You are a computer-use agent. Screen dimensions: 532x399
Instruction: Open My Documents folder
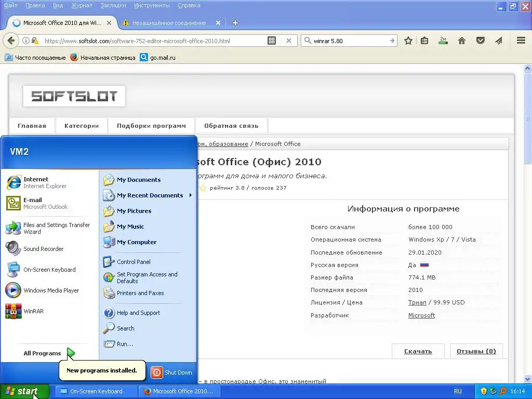[x=132, y=180]
